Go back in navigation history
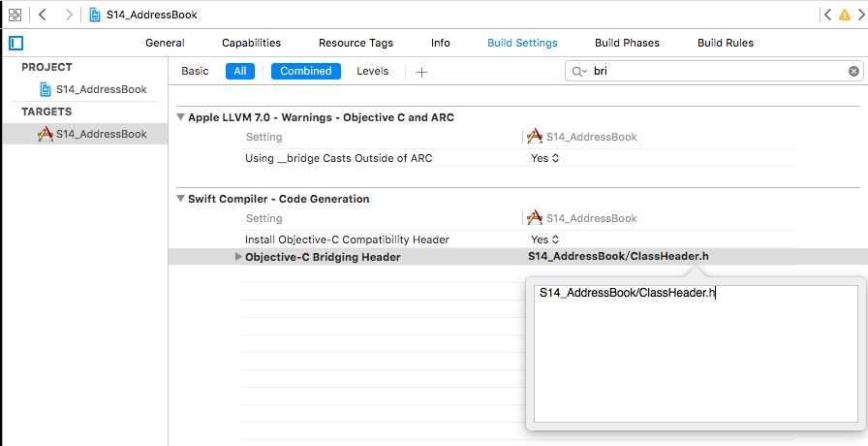 coord(42,15)
